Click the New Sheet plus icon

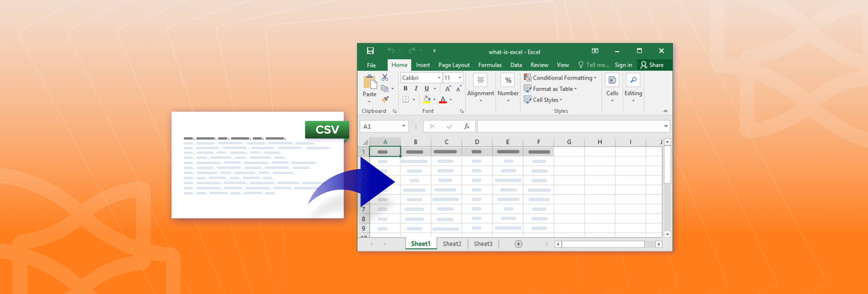click(x=518, y=244)
